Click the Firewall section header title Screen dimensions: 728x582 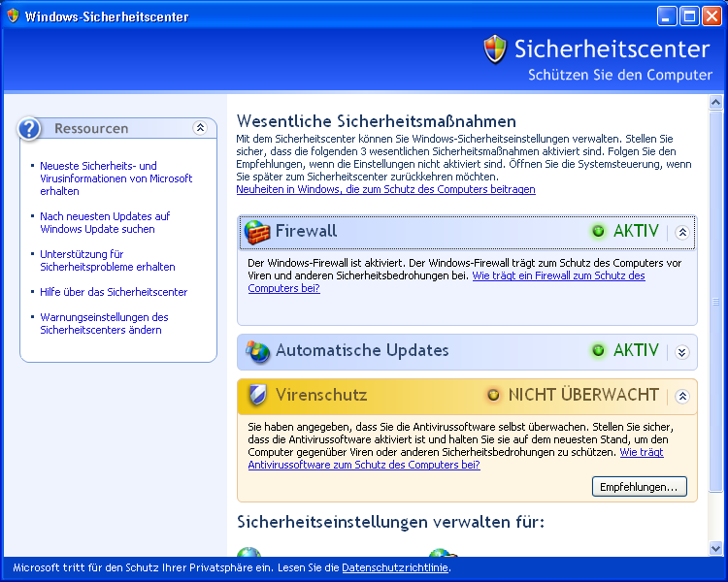pyautogui.click(x=306, y=231)
